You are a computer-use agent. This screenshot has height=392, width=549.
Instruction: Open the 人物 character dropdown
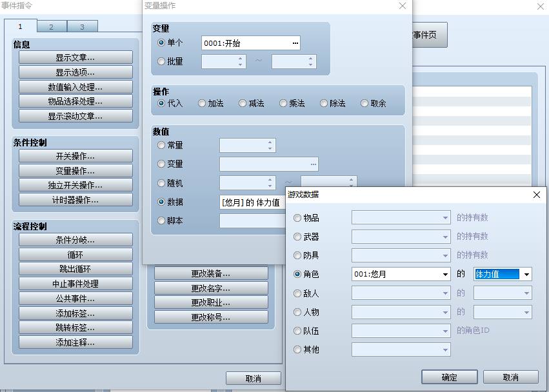[x=401, y=312]
